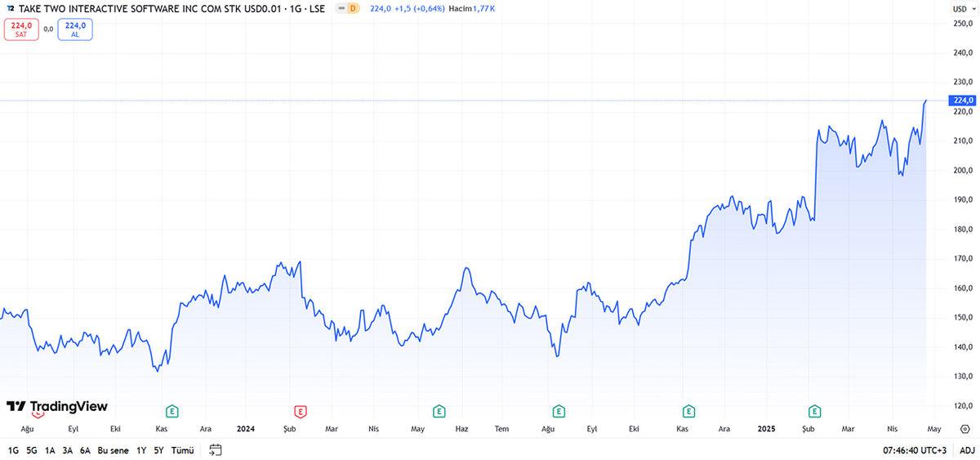Open the USD currency dropdown
This screenshot has width=980, height=460.
tap(963, 8)
